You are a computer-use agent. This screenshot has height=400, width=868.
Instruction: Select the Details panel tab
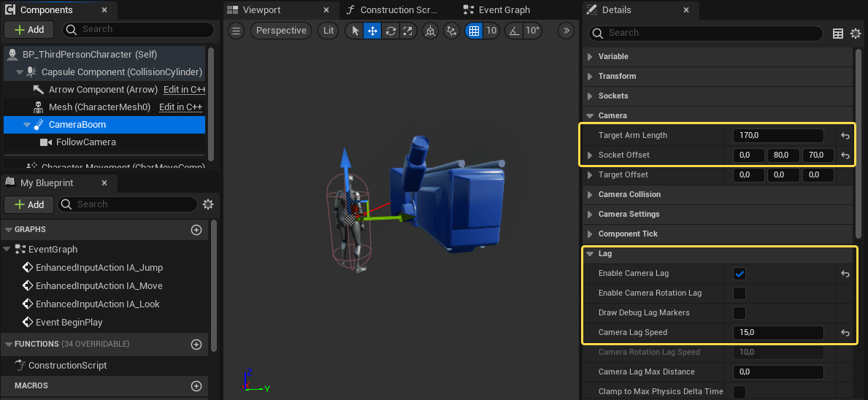coord(616,10)
